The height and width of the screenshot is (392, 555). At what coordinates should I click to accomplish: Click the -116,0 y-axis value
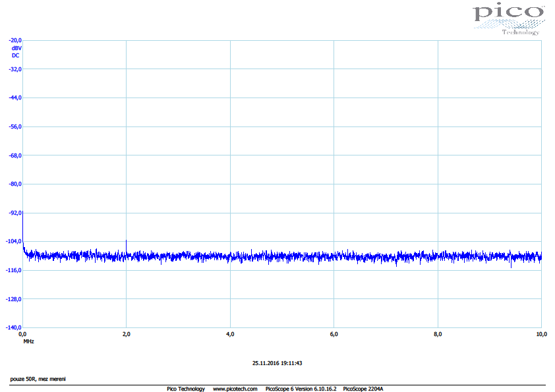tap(14, 270)
